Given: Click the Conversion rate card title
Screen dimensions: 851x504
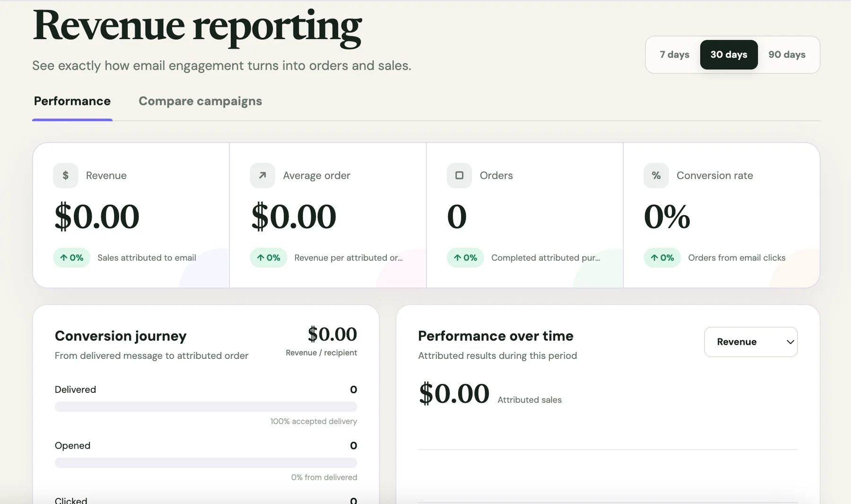Looking at the screenshot, I should 714,175.
